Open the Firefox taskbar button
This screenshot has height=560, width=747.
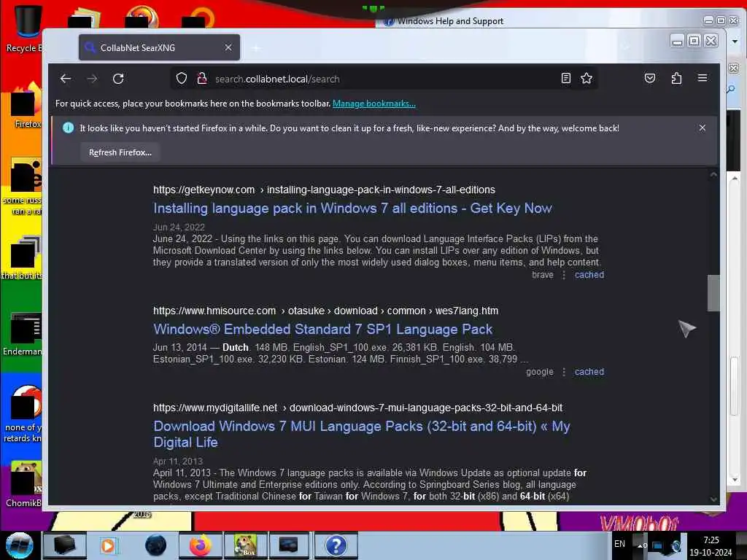point(200,545)
